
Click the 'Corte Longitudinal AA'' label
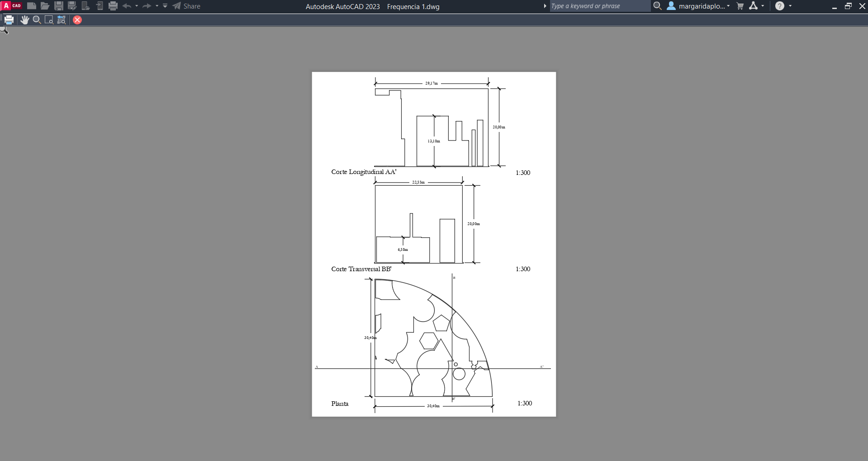(364, 172)
